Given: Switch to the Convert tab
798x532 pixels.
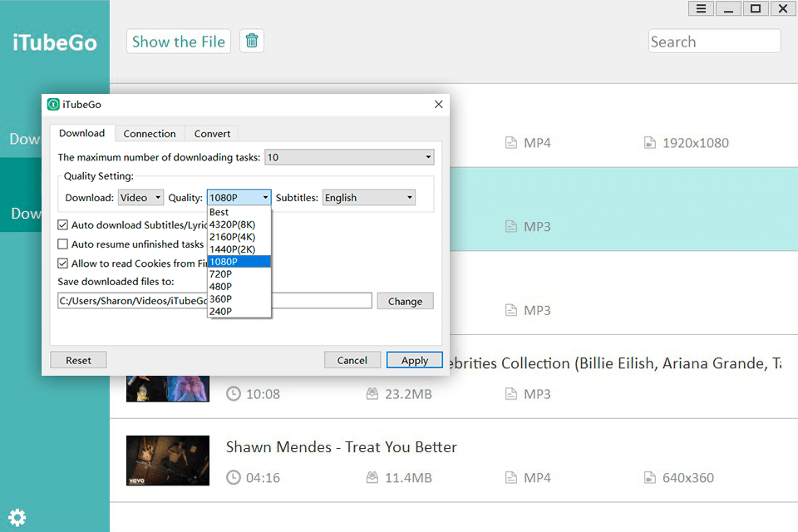Looking at the screenshot, I should click(x=212, y=134).
